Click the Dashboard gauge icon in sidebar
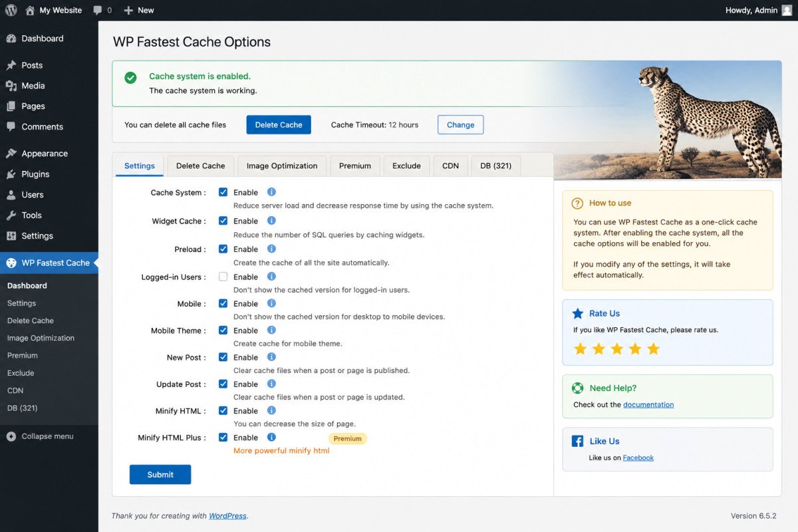The height and width of the screenshot is (532, 798). click(11, 39)
